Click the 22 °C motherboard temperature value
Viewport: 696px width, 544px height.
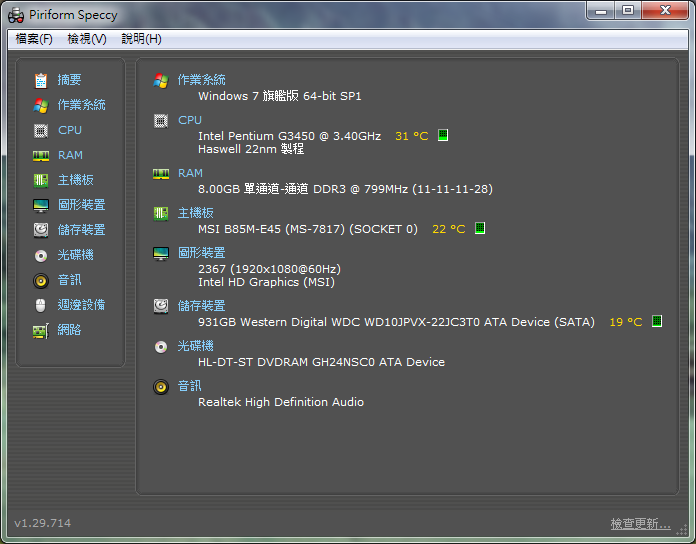449,229
